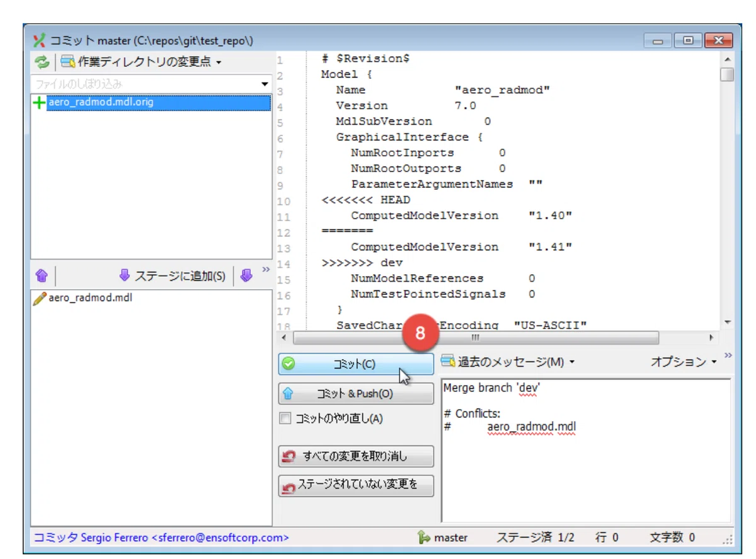This screenshot has width=756, height=559.
Task: Click the checkmark icon on コミット(C) button
Action: coord(289,364)
